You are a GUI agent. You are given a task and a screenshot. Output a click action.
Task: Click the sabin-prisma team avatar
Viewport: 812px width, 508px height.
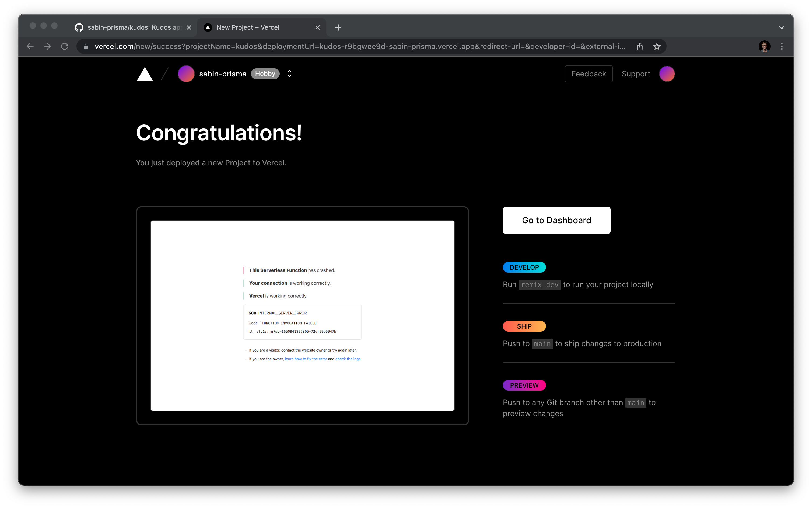[x=186, y=74]
